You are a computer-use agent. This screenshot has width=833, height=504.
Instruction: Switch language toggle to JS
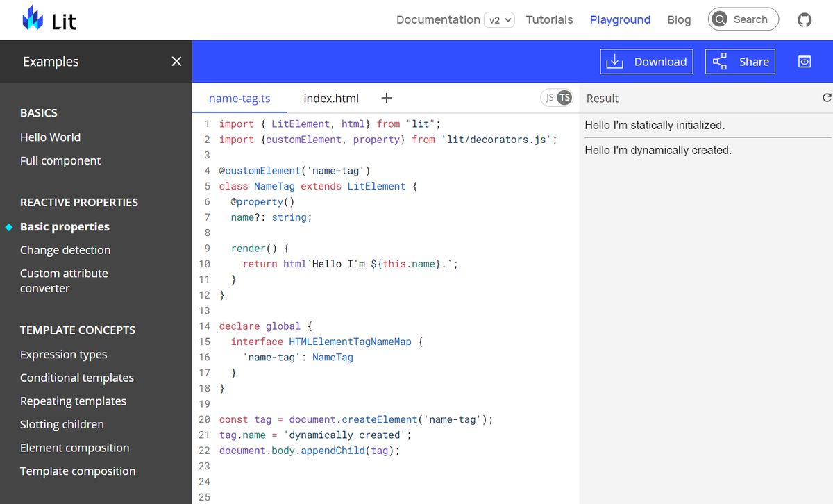click(549, 98)
